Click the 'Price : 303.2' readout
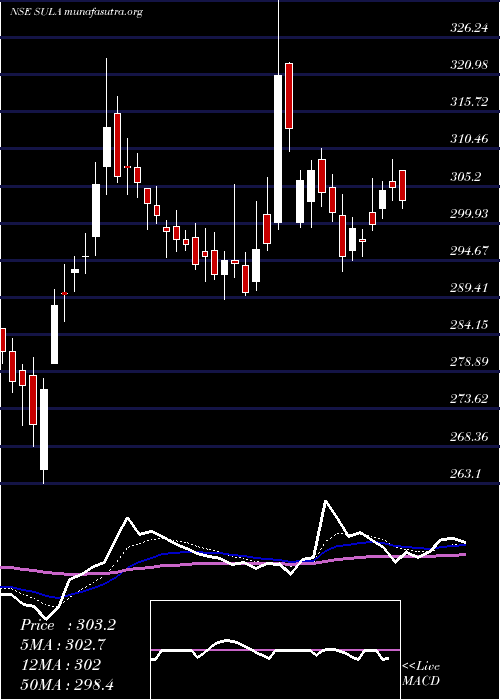The image size is (500, 700). [68, 625]
